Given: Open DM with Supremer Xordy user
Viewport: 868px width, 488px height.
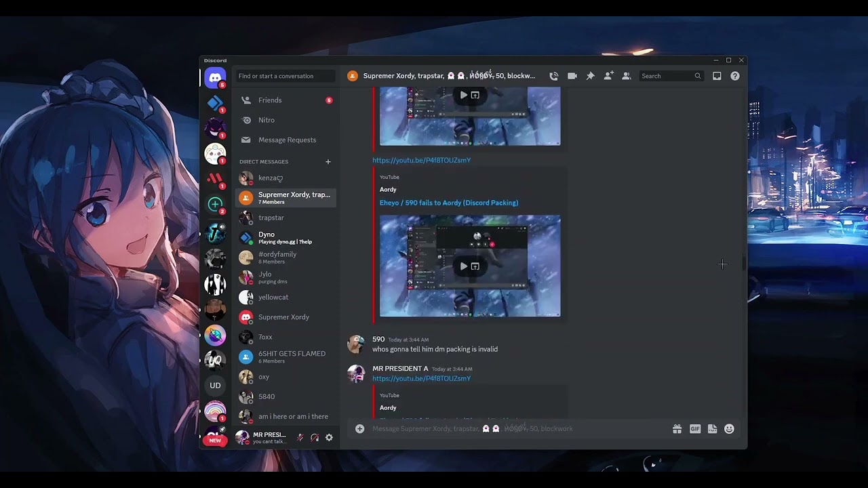Looking at the screenshot, I should [x=285, y=317].
